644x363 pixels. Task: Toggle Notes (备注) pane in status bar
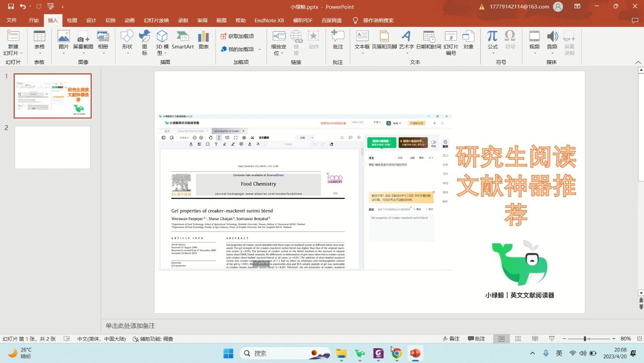click(451, 339)
